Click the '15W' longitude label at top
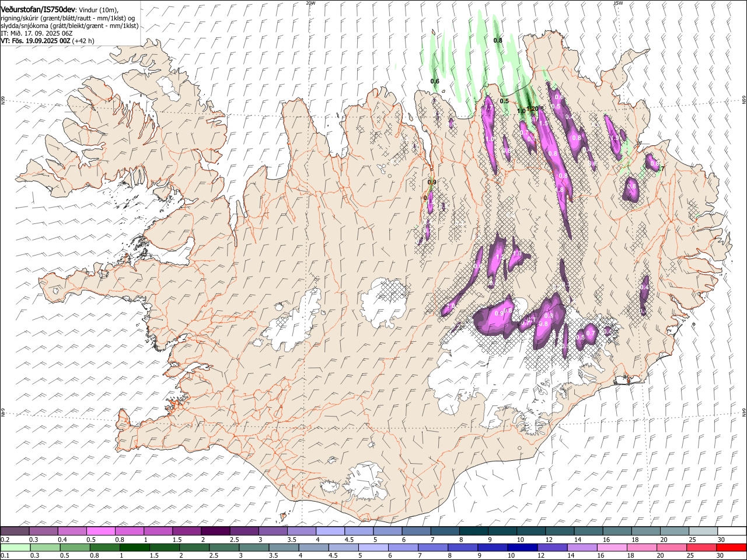 click(618, 3)
